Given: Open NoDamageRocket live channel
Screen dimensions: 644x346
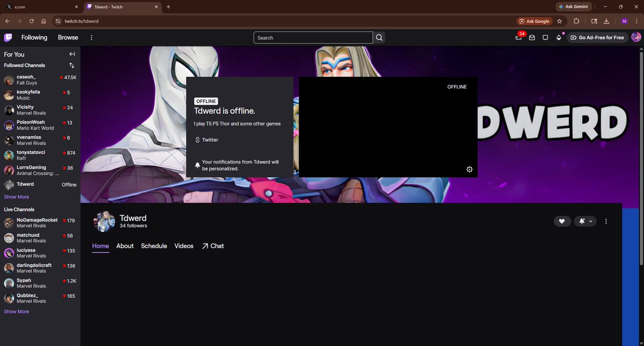Looking at the screenshot, I should pyautogui.click(x=40, y=223).
